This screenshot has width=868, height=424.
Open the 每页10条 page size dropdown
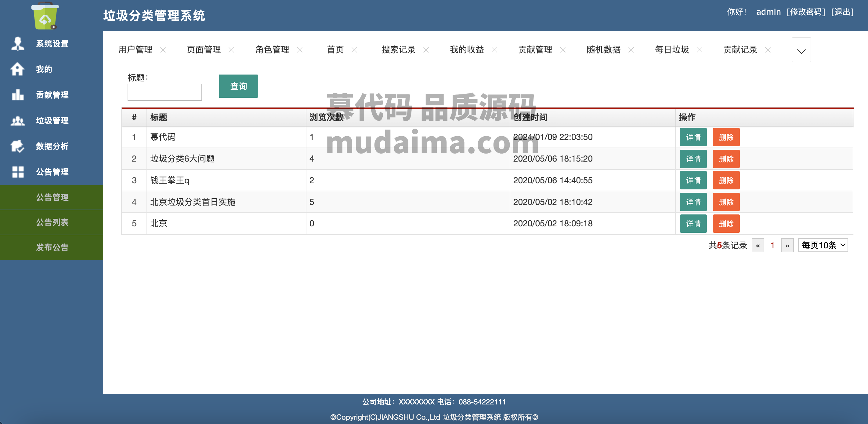823,245
